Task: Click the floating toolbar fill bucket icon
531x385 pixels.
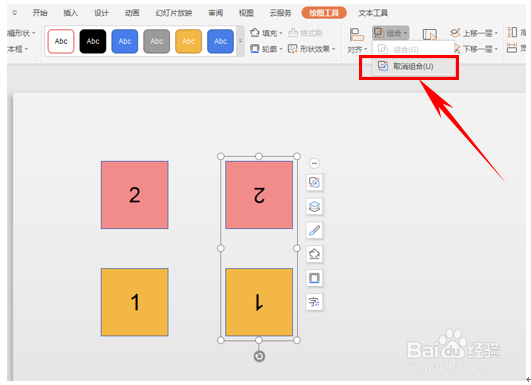Action: pyautogui.click(x=314, y=254)
